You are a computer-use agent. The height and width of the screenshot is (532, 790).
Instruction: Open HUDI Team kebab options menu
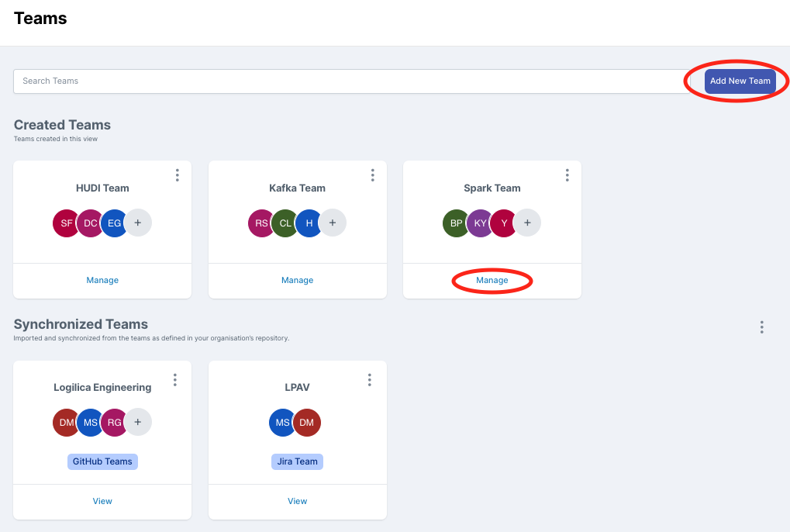click(178, 175)
